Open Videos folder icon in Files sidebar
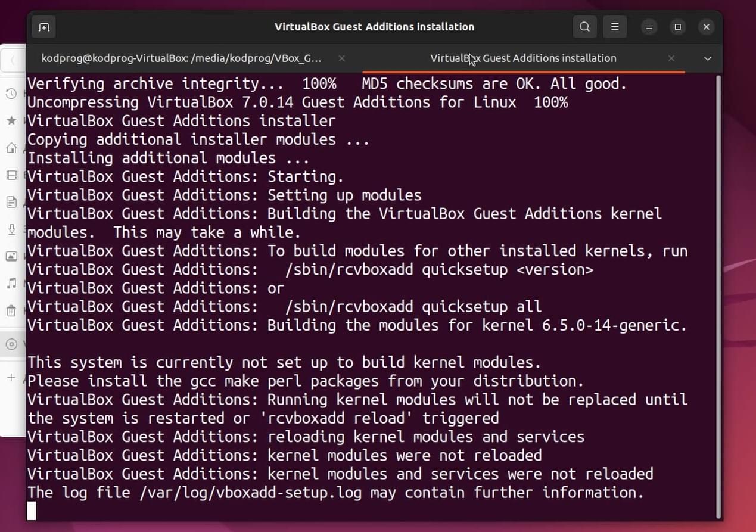Image resolution: width=756 pixels, height=532 pixels. tap(11, 175)
